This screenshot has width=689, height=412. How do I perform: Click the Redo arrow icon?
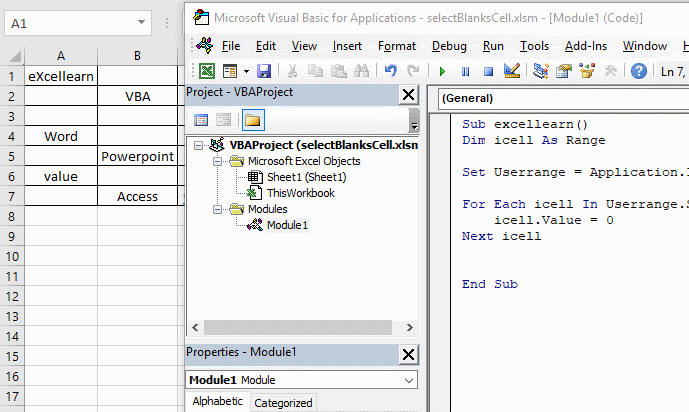tap(413, 71)
